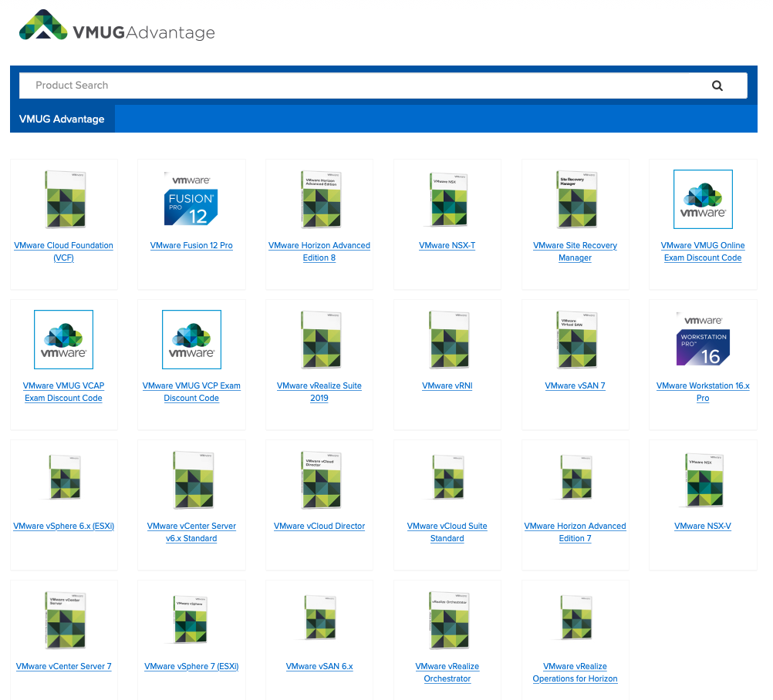773x700 pixels.
Task: Click the Site Recovery Manager box image
Action: pyautogui.click(x=575, y=198)
